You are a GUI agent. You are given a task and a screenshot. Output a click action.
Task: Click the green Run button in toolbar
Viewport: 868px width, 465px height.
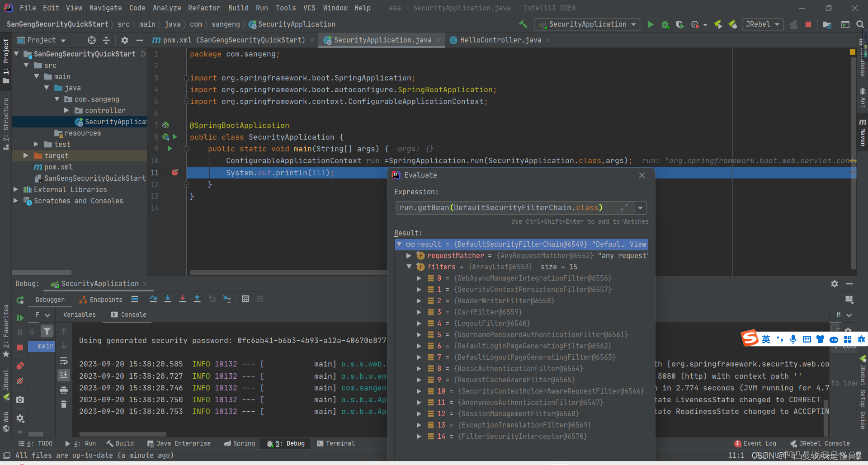point(651,24)
